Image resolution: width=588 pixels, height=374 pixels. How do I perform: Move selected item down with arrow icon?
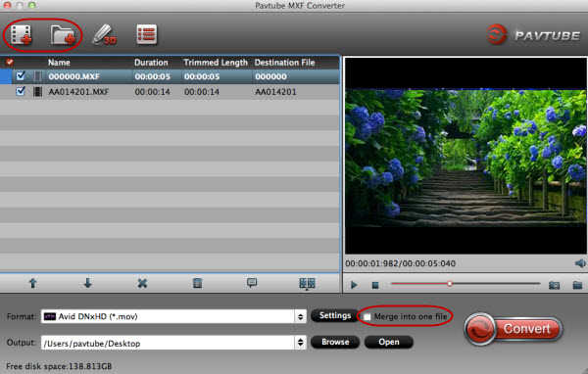88,283
